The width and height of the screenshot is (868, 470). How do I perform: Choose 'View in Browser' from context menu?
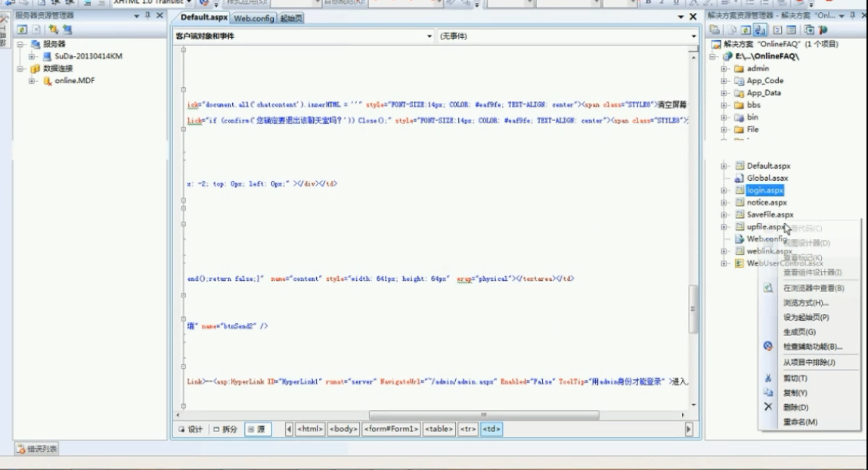(x=814, y=288)
